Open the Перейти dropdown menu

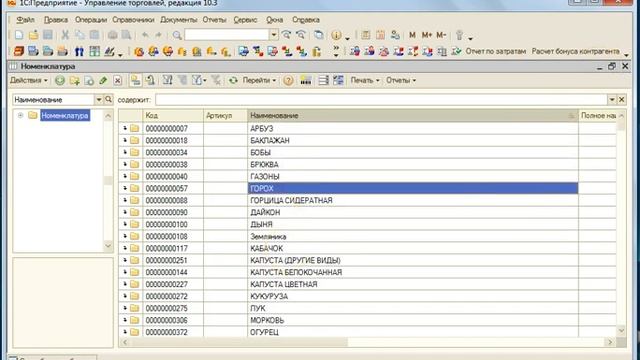pos(259,80)
